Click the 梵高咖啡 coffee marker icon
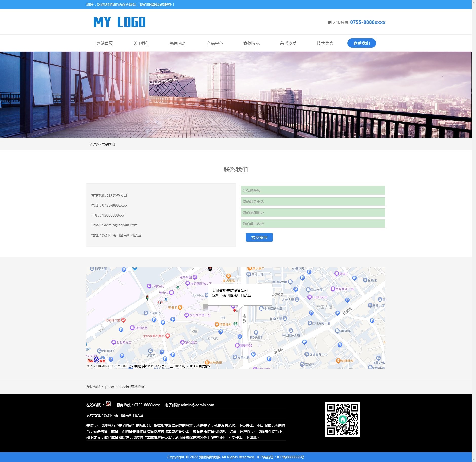 [217, 324]
